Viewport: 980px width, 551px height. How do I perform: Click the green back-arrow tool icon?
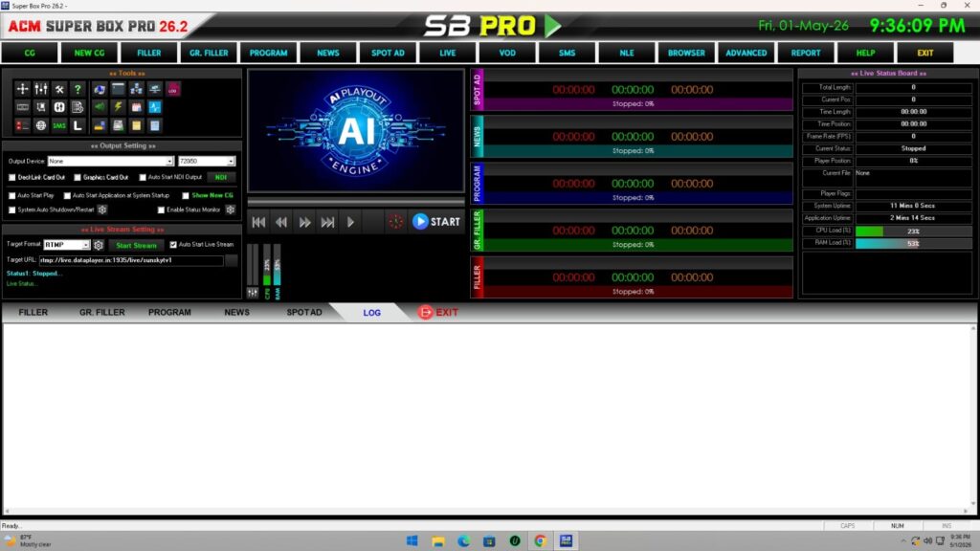[100, 107]
